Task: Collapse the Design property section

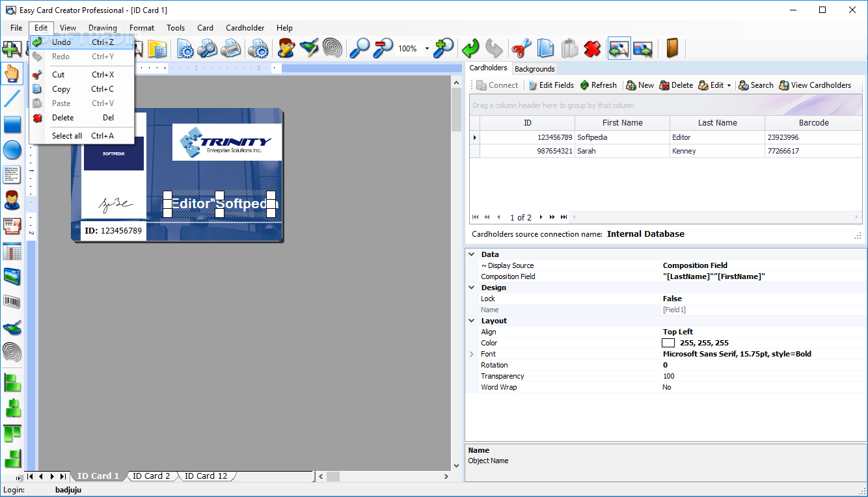Action: click(x=471, y=288)
